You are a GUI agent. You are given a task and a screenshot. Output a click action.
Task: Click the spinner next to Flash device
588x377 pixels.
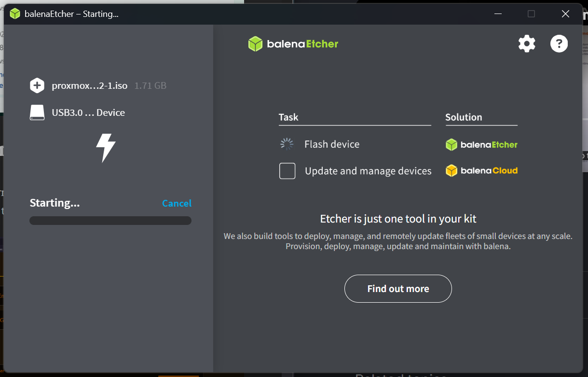click(x=287, y=144)
